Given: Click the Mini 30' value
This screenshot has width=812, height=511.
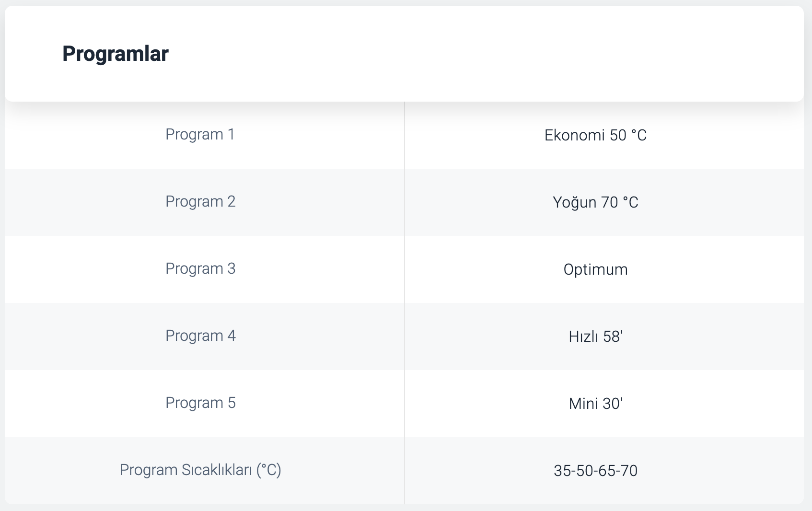Looking at the screenshot, I should pos(595,404).
